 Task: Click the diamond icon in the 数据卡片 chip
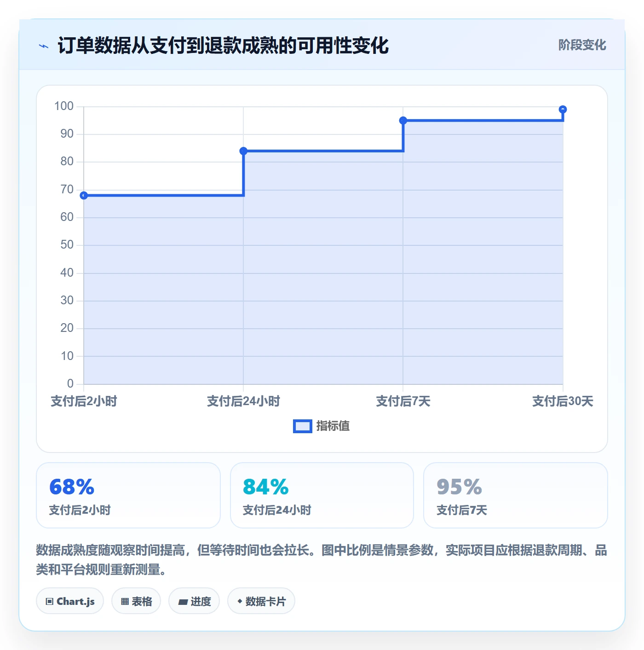click(240, 601)
